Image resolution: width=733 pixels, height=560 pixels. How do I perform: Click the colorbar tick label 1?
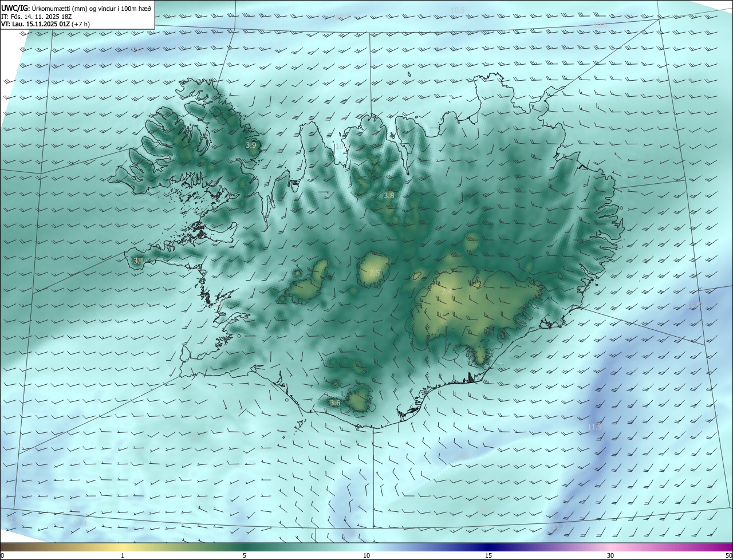pos(123,556)
